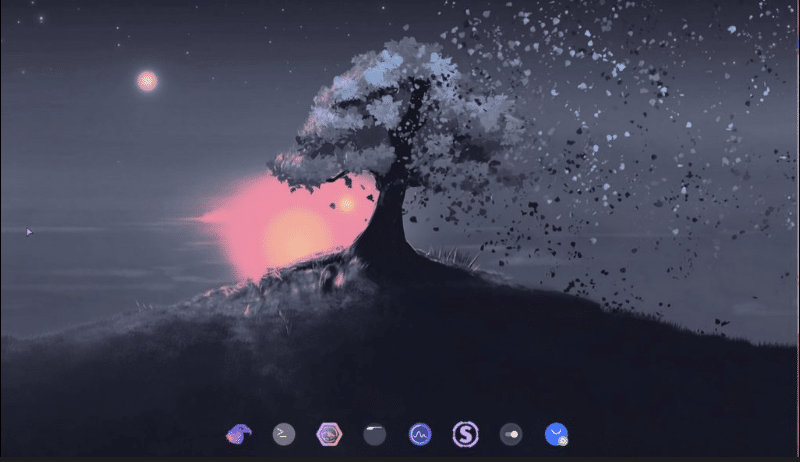Image resolution: width=800 pixels, height=462 pixels.
Task: Open the purple eagle head launcher icon
Action: (x=239, y=434)
